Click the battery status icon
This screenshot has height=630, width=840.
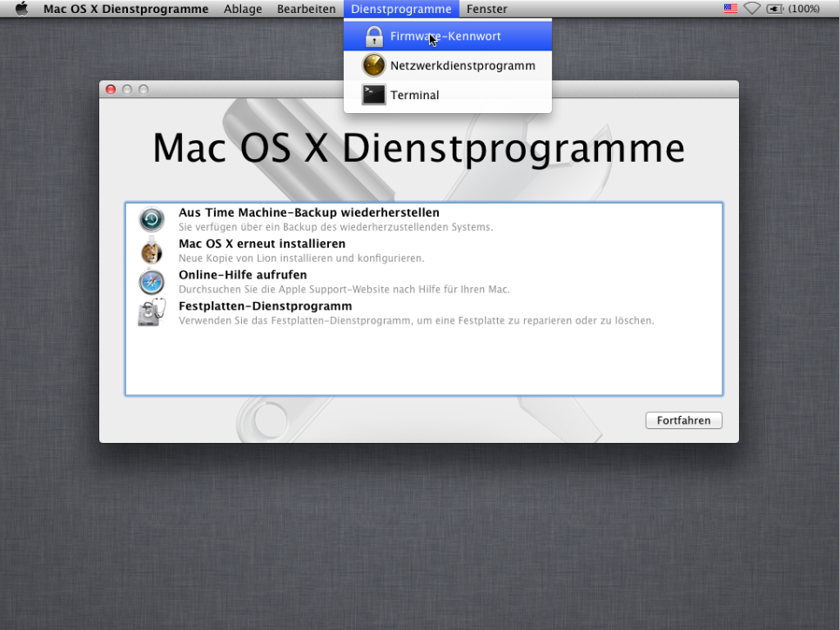click(x=776, y=9)
